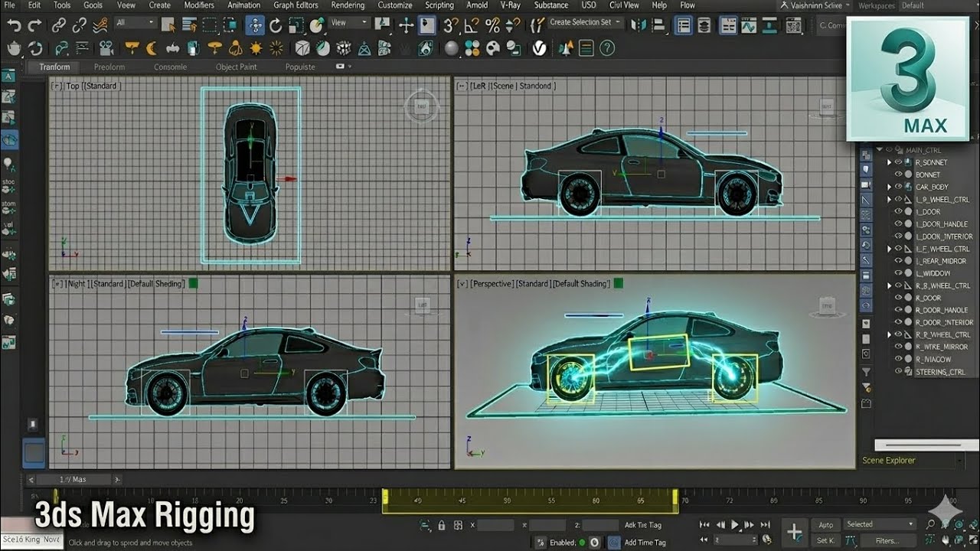The width and height of the screenshot is (980, 551).
Task: Expand the R_BONNET tree node
Action: 890,162
